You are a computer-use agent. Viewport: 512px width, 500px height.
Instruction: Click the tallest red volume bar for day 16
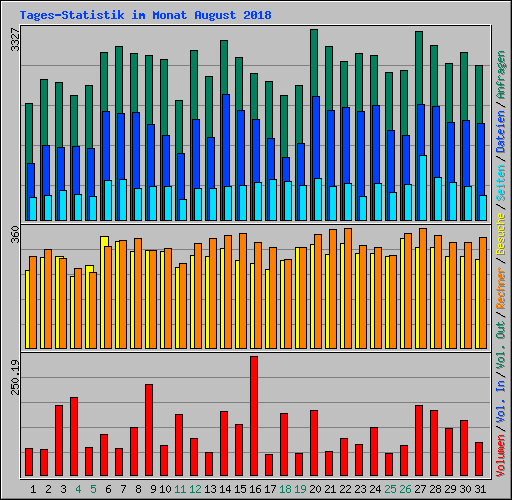pyautogui.click(x=254, y=416)
